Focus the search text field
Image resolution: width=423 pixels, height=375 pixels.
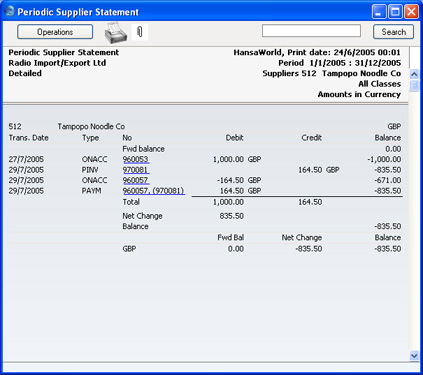(x=311, y=31)
